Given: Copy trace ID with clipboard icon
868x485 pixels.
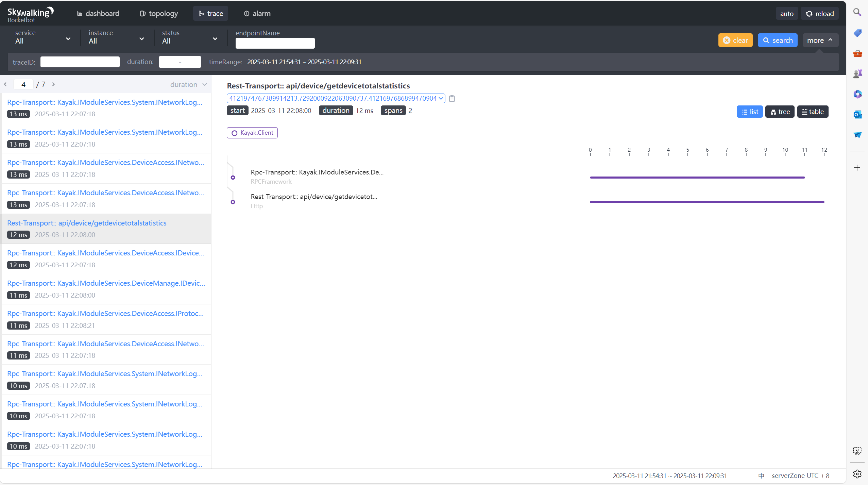Looking at the screenshot, I should tap(452, 99).
